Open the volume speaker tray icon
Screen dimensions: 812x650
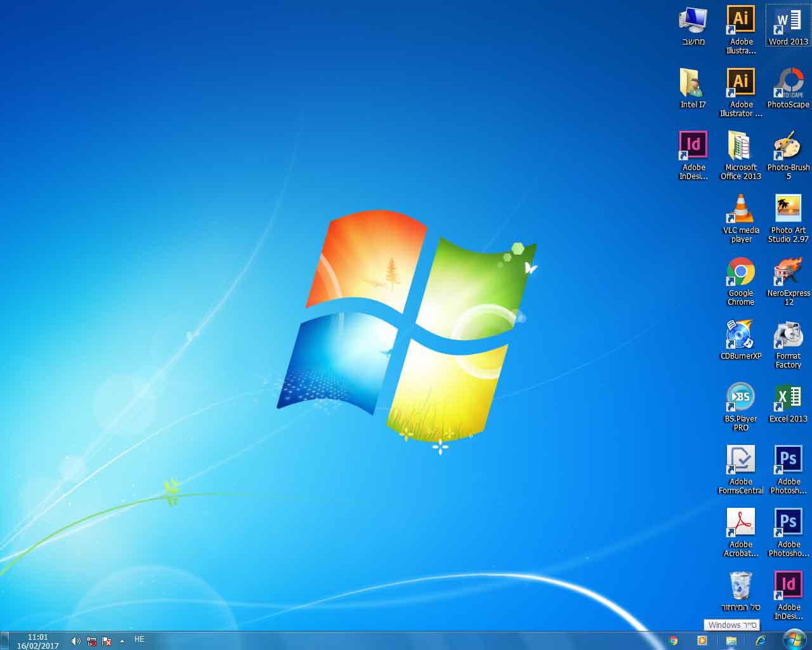(x=76, y=641)
